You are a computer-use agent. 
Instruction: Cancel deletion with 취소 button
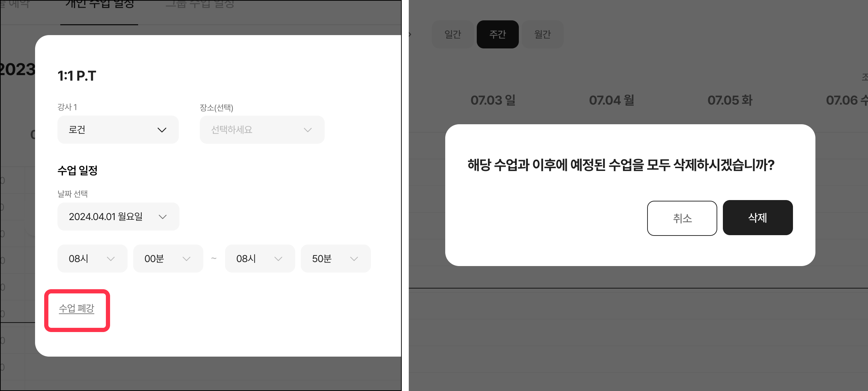coord(682,218)
